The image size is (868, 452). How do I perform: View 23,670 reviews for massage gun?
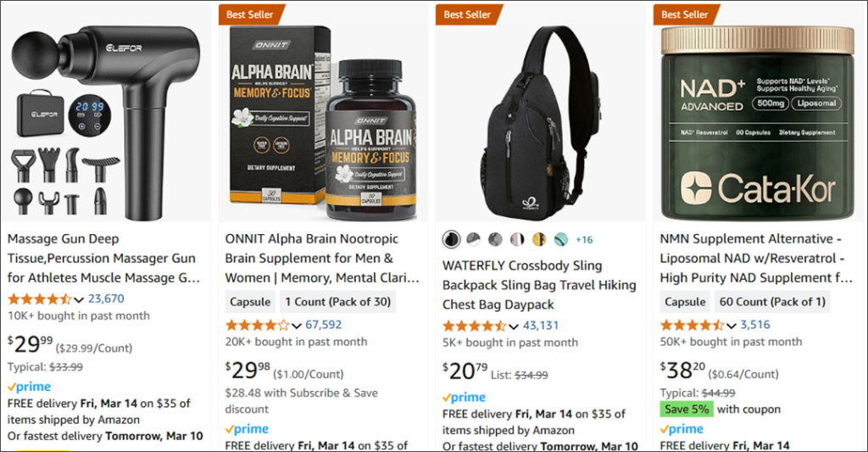pyautogui.click(x=106, y=299)
